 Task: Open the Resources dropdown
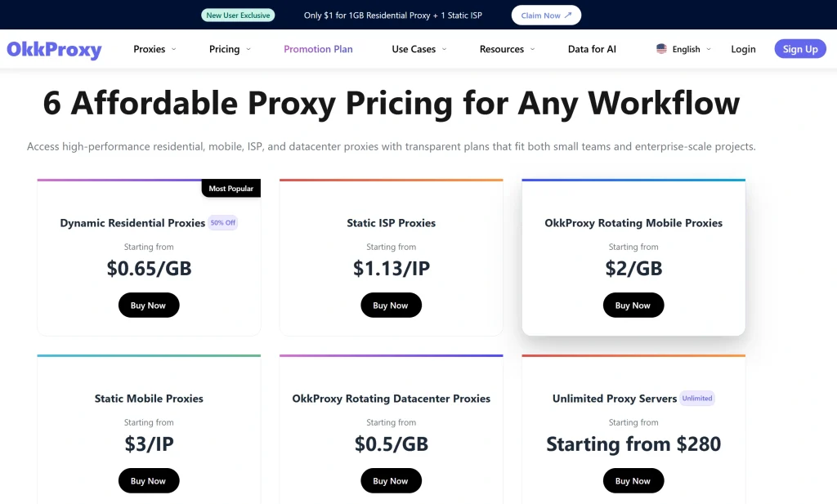tap(506, 49)
